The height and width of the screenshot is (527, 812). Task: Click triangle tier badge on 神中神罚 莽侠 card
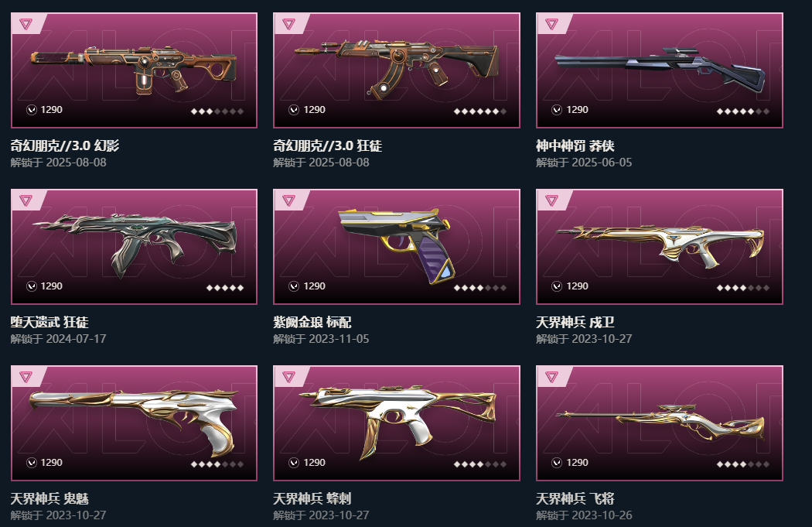551,23
